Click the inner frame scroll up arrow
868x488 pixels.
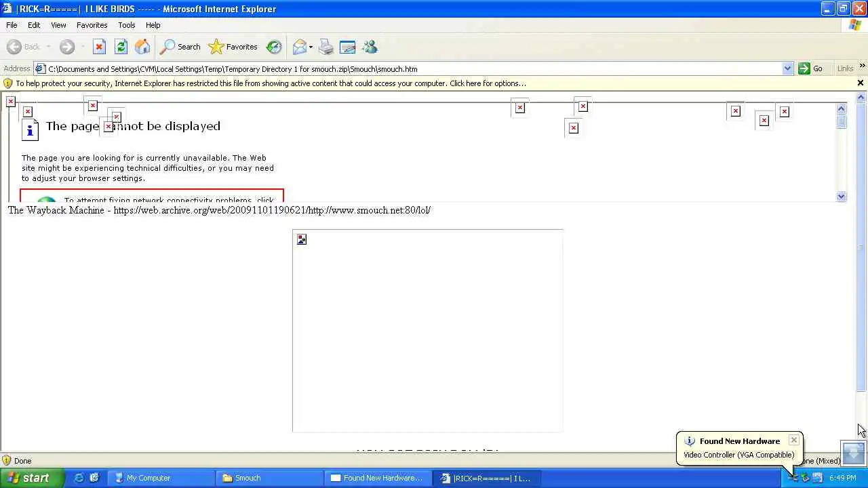842,108
